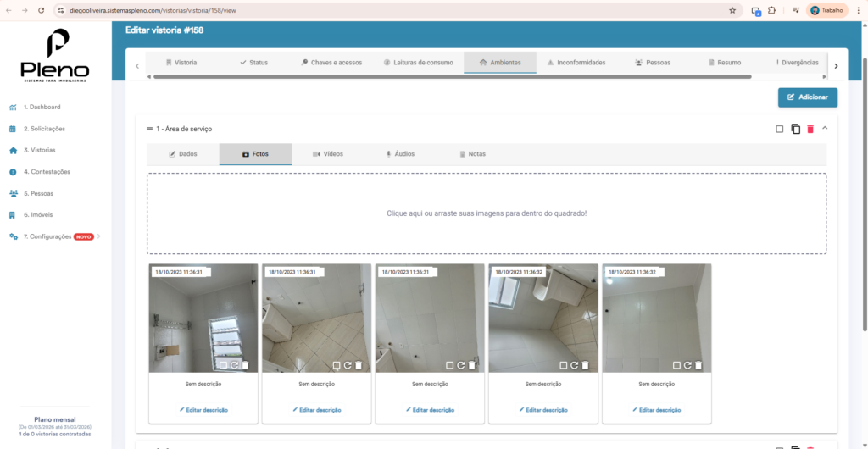868x449 pixels.
Task: Switch to the Status tab
Action: 254,63
